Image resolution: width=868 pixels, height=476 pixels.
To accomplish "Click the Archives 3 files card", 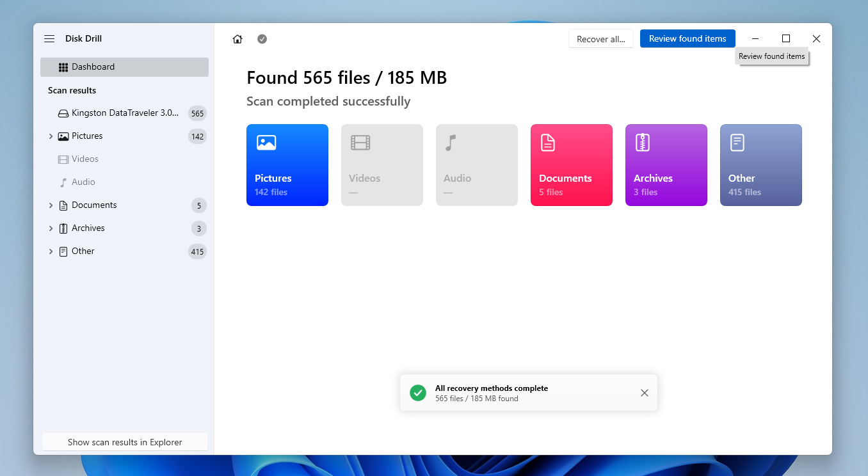I will (x=666, y=165).
